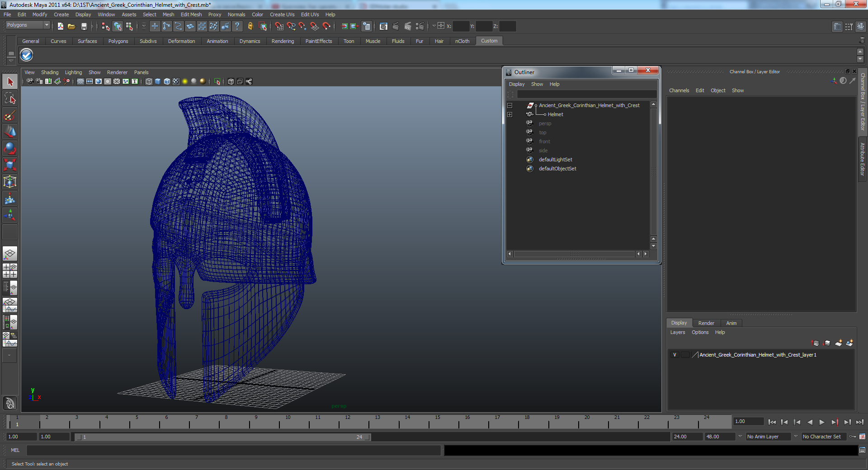The width and height of the screenshot is (868, 470).
Task: Click the lock selection padlock icon
Action: tap(250, 26)
